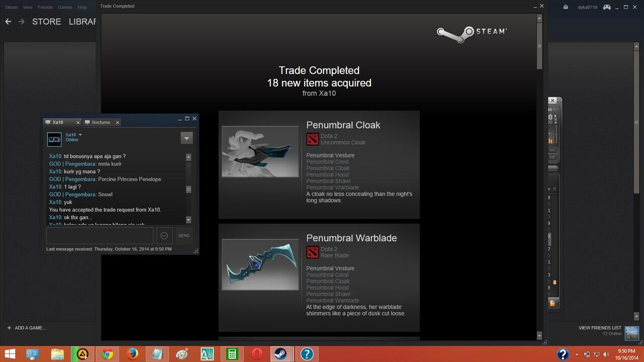Open the LIBRARY section
The image size is (644, 362).
[82, 22]
